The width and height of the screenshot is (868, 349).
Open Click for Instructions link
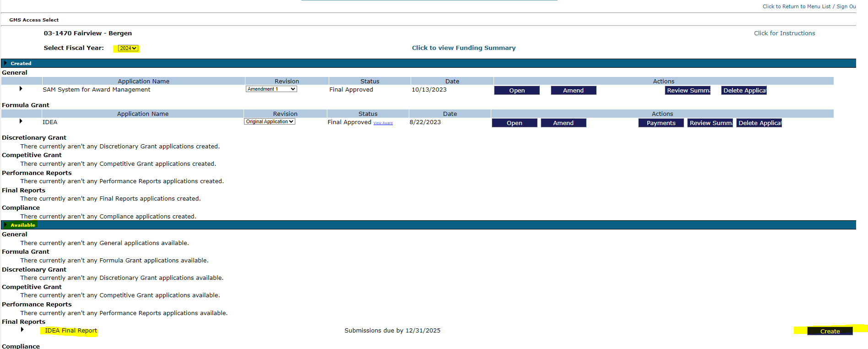785,33
